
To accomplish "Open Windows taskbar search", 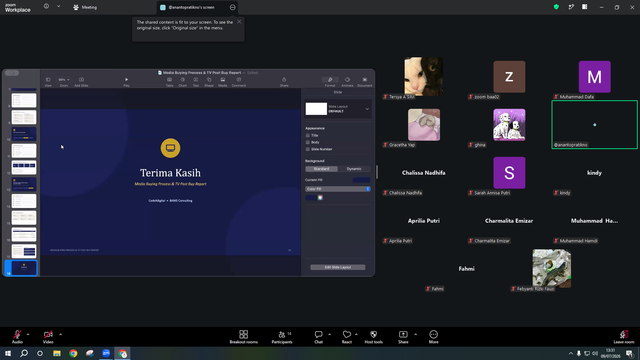I will 24,353.
